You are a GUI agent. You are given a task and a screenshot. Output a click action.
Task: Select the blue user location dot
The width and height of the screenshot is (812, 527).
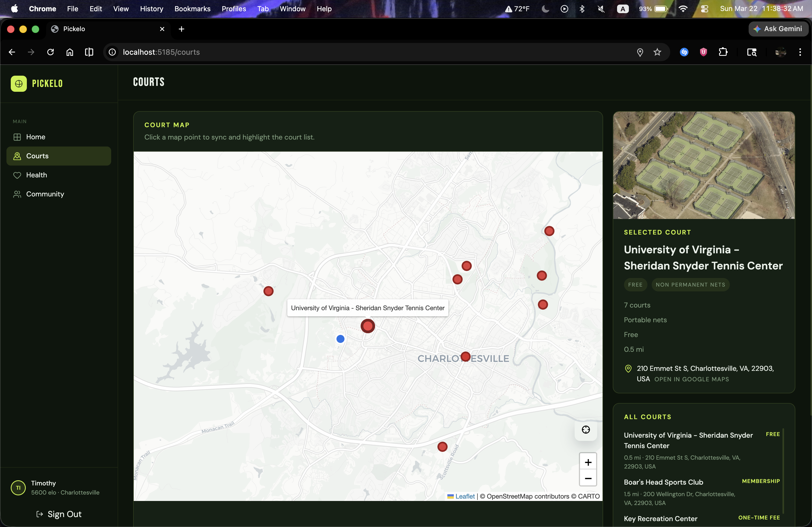tap(340, 339)
